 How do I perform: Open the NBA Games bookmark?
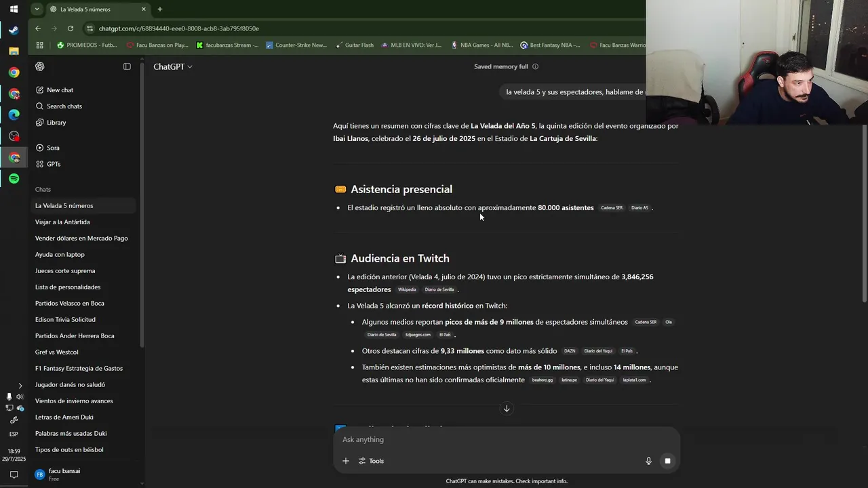(x=481, y=45)
